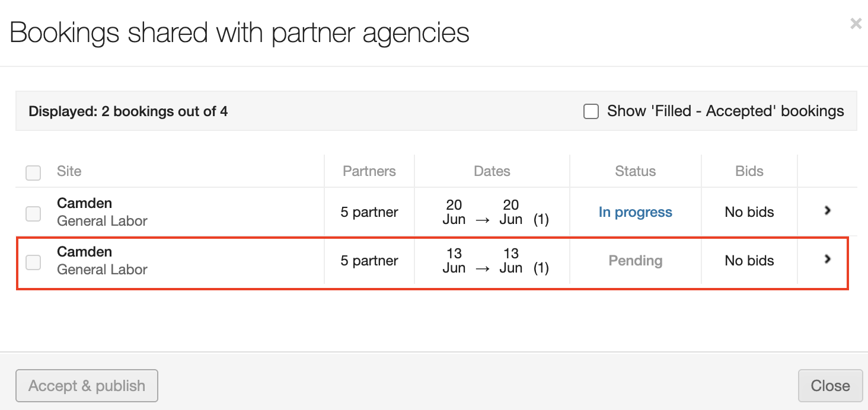Click the Site column header
Viewport: 868px width, 410px height.
point(69,171)
